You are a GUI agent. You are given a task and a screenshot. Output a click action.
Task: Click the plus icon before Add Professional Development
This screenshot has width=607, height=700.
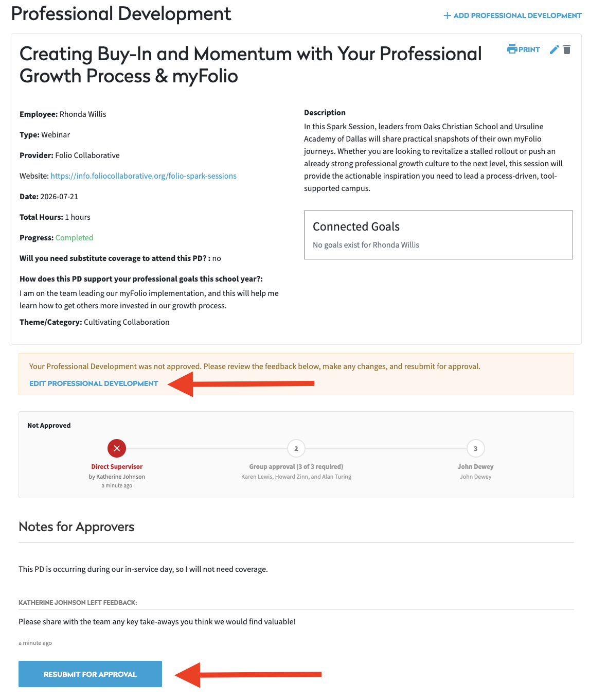(x=447, y=15)
